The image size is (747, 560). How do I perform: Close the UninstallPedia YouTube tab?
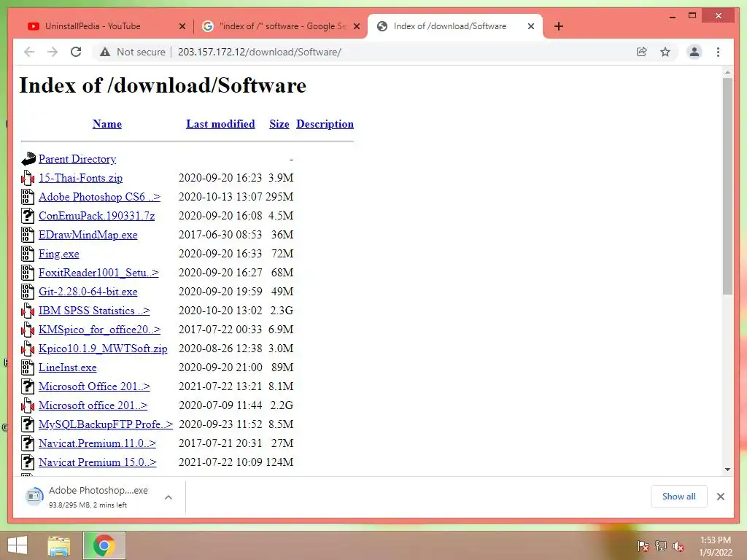pos(182,26)
